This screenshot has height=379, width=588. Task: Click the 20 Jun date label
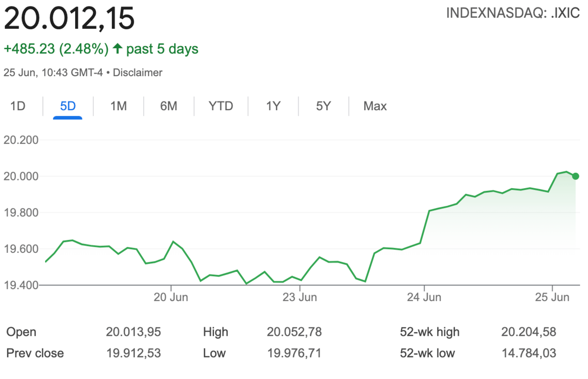[172, 297]
